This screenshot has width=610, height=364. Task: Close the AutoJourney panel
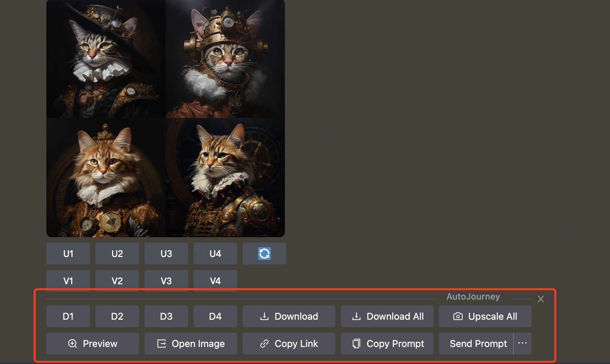click(540, 299)
